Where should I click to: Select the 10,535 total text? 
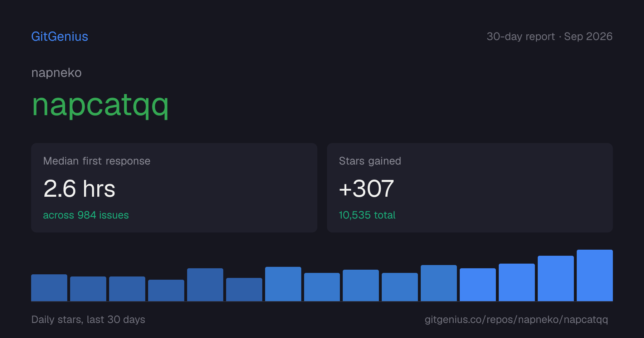tap(367, 215)
